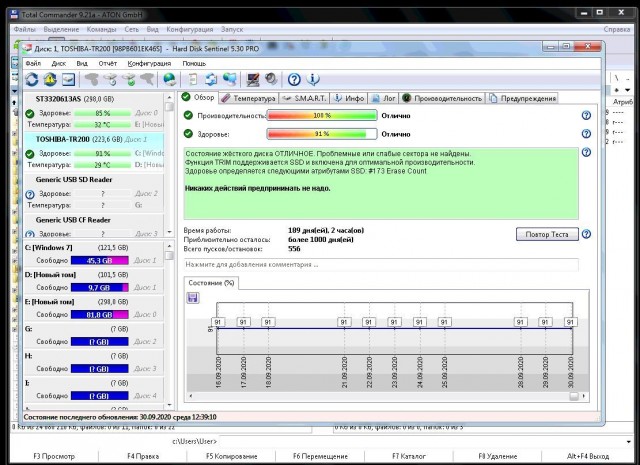Click the yellow warning triangle toolbar icon
This screenshot has height=465, width=640.
pyautogui.click(x=50, y=79)
